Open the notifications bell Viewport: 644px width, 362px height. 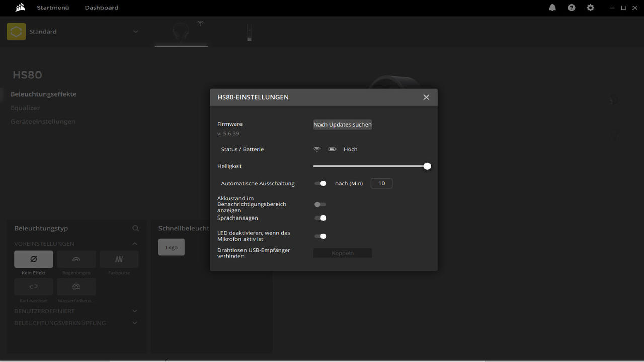[552, 8]
